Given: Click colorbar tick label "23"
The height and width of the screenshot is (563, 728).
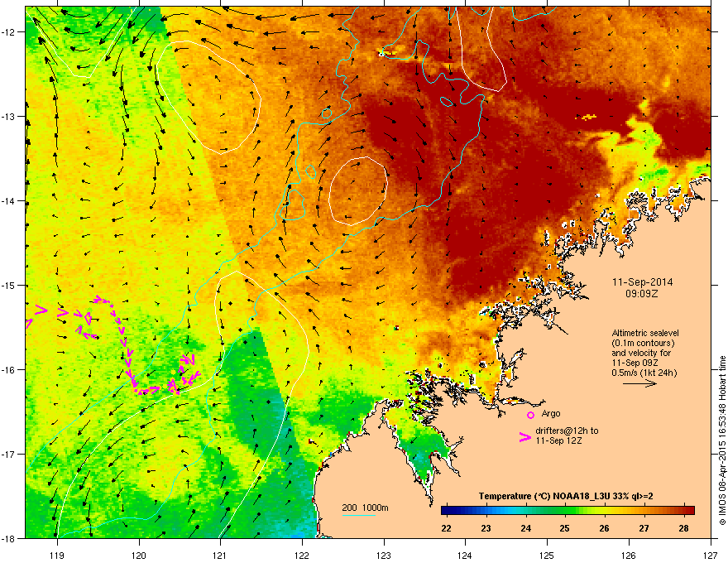Looking at the screenshot, I should tap(486, 528).
